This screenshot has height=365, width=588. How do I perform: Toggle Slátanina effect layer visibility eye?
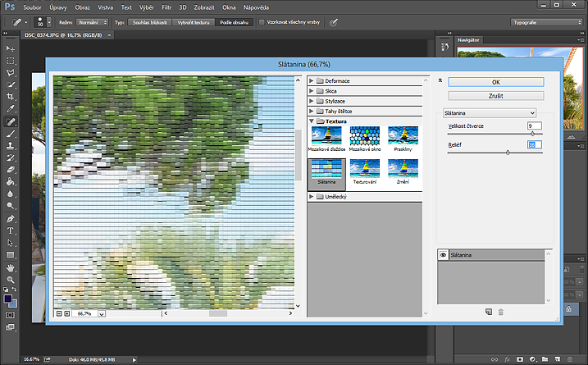[x=443, y=255]
